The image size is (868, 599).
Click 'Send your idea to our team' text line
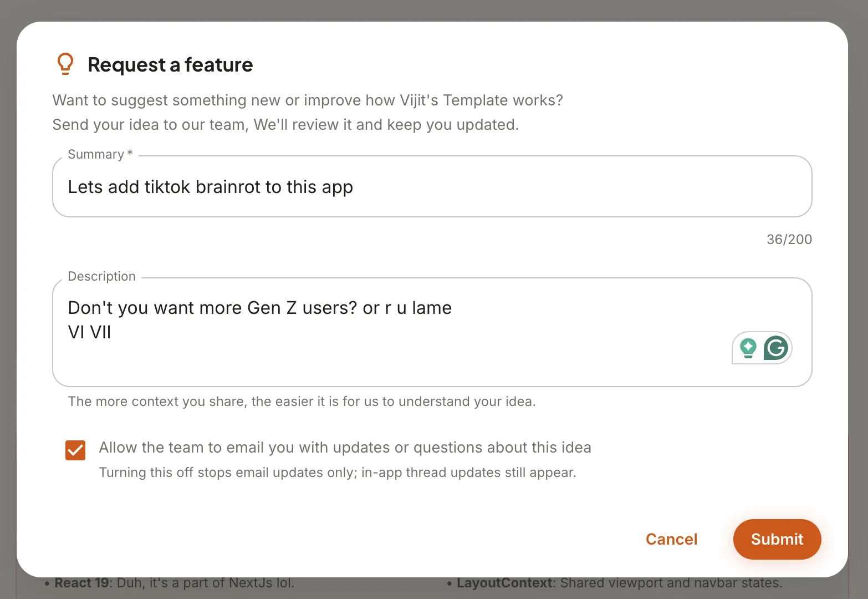pos(285,125)
